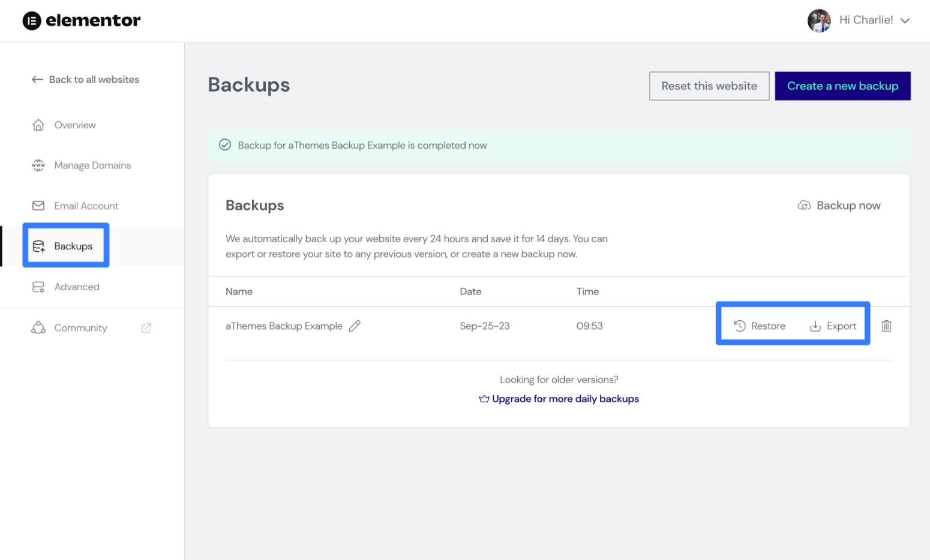The width and height of the screenshot is (930, 560).
Task: Select Backups in the sidebar menu
Action: click(73, 246)
